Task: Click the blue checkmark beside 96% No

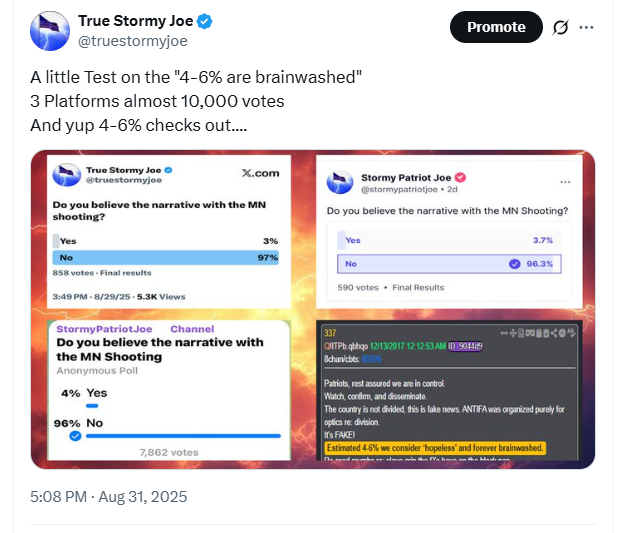Action: (74, 435)
